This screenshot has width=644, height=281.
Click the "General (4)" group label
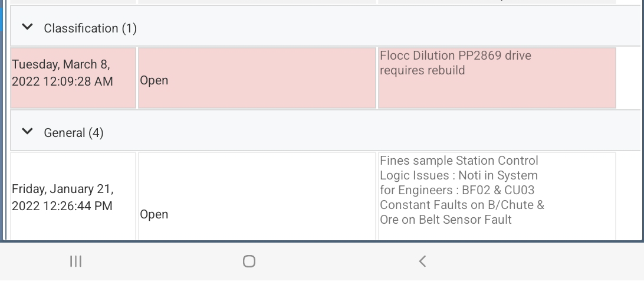(x=74, y=133)
